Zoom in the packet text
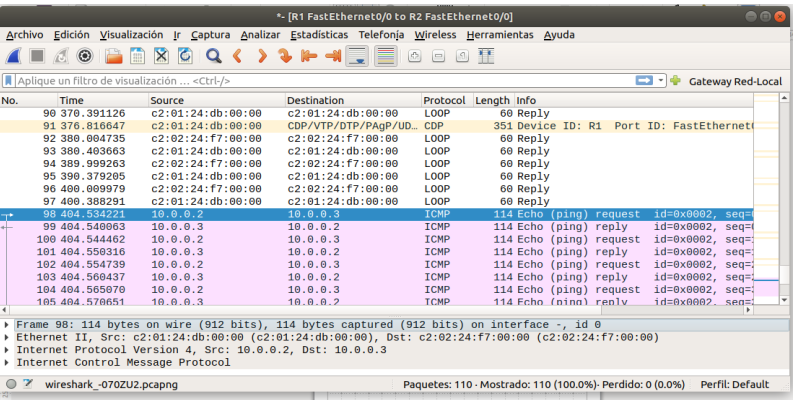Viewport: 793px width, 402px height. [415, 56]
